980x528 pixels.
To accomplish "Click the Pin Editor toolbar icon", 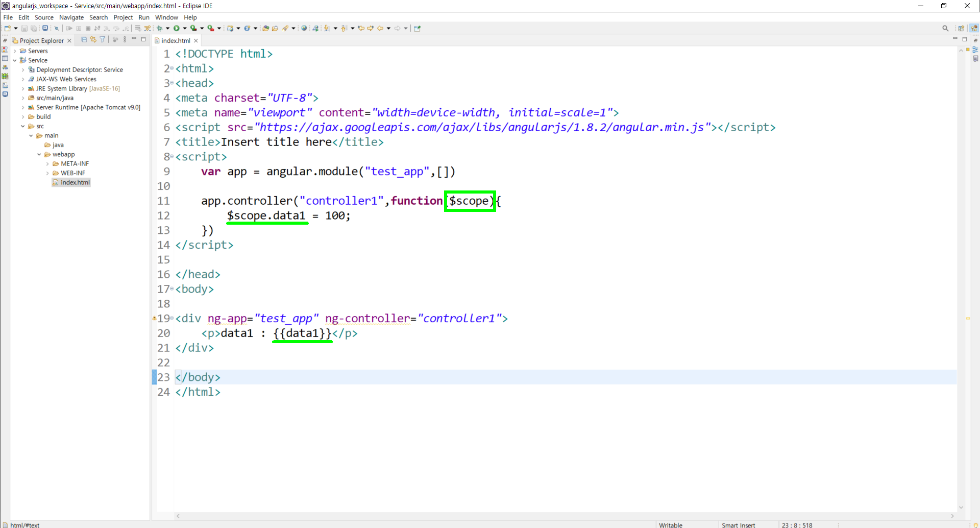I will (417, 28).
